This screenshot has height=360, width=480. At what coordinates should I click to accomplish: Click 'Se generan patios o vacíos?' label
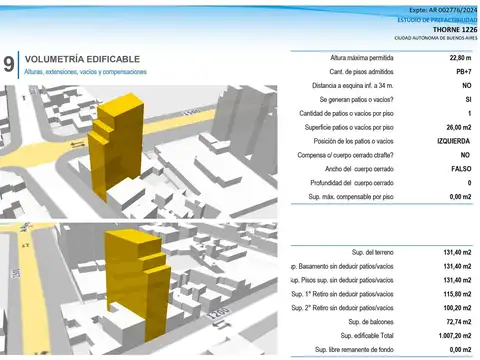(356, 100)
